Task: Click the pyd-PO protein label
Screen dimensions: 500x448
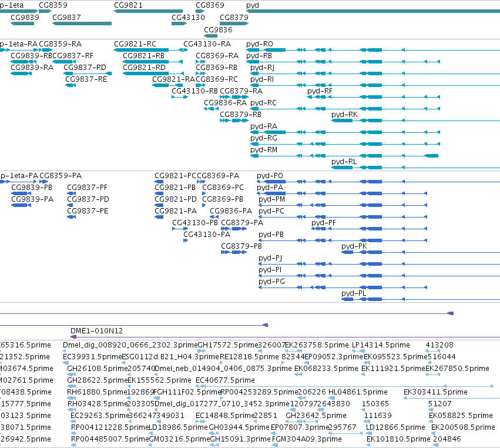Action: pos(270,176)
